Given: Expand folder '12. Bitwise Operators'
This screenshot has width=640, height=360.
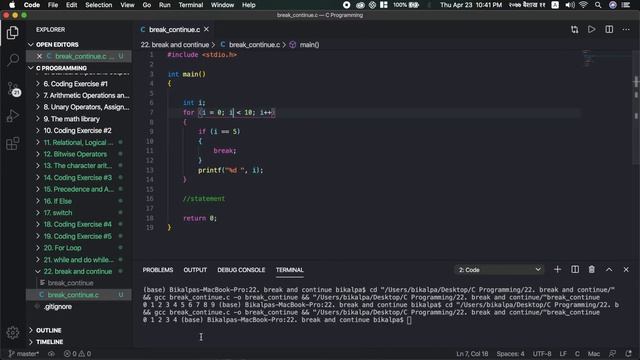Looking at the screenshot, I should [79, 154].
